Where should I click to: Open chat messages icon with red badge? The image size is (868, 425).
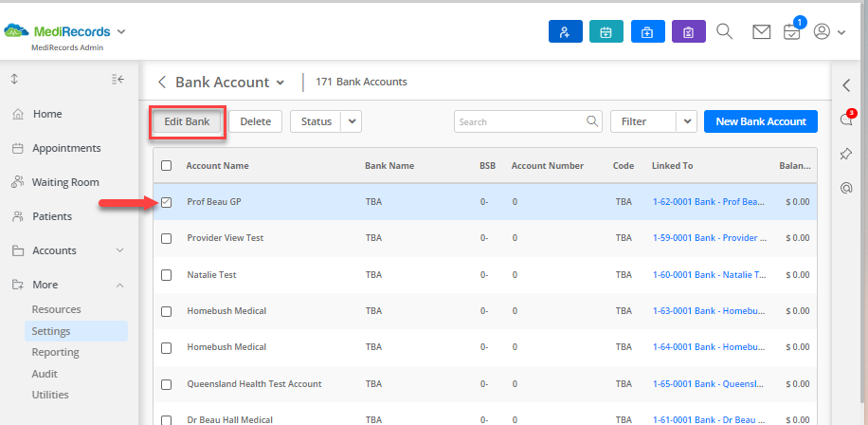tap(846, 120)
